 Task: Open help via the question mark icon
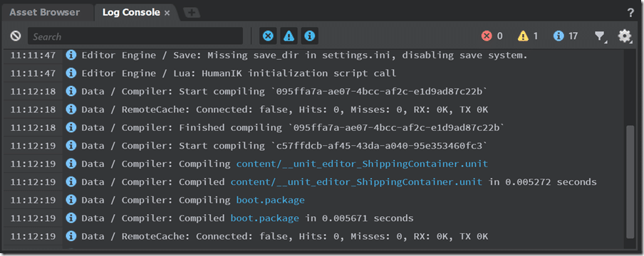click(630, 13)
